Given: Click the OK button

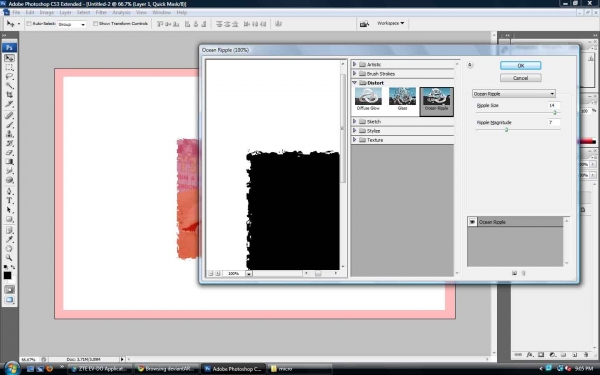Looking at the screenshot, I should pyautogui.click(x=520, y=65).
